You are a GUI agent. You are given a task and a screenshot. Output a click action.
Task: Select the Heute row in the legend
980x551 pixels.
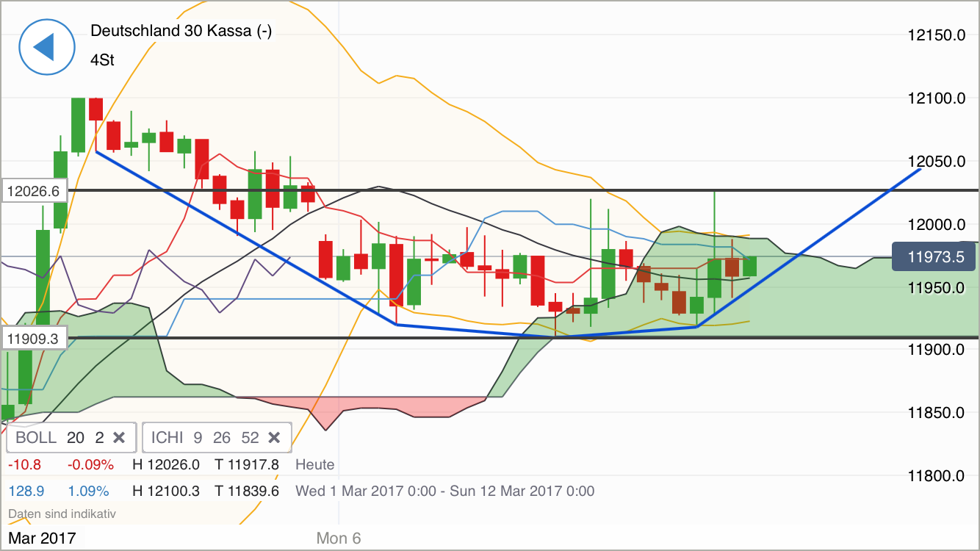click(x=314, y=464)
